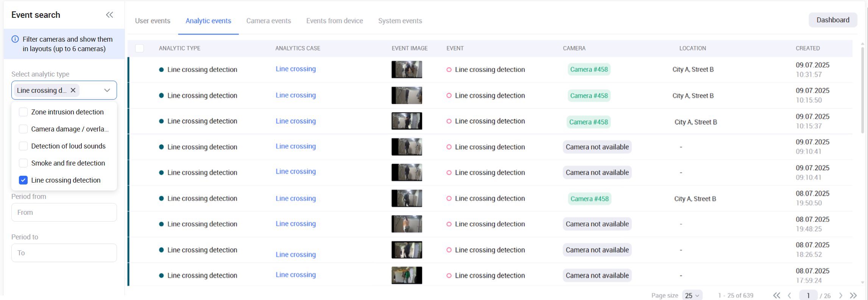The width and height of the screenshot is (868, 300).
Task: Click the vertical scrollbar of events table
Action: [862, 91]
